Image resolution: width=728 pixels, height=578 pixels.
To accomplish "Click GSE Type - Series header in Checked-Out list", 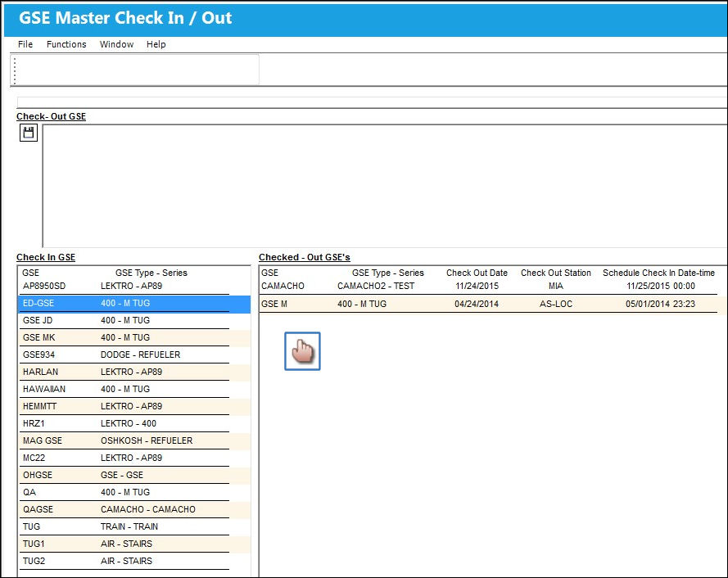I will [387, 273].
